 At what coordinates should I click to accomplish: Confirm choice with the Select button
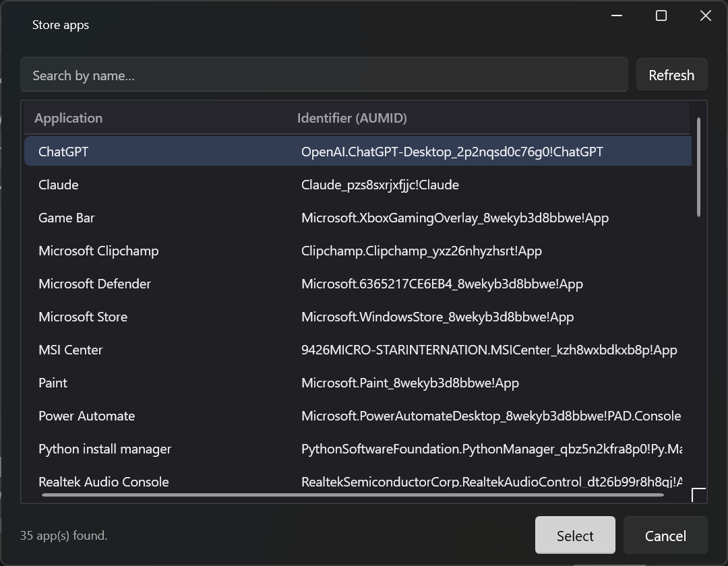pyautogui.click(x=575, y=536)
